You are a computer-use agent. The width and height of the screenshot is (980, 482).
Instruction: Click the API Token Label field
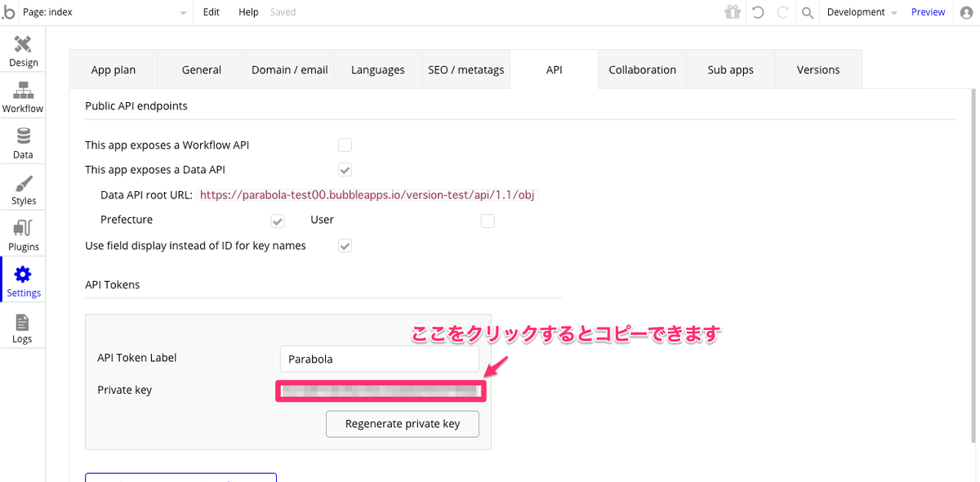pyautogui.click(x=379, y=359)
